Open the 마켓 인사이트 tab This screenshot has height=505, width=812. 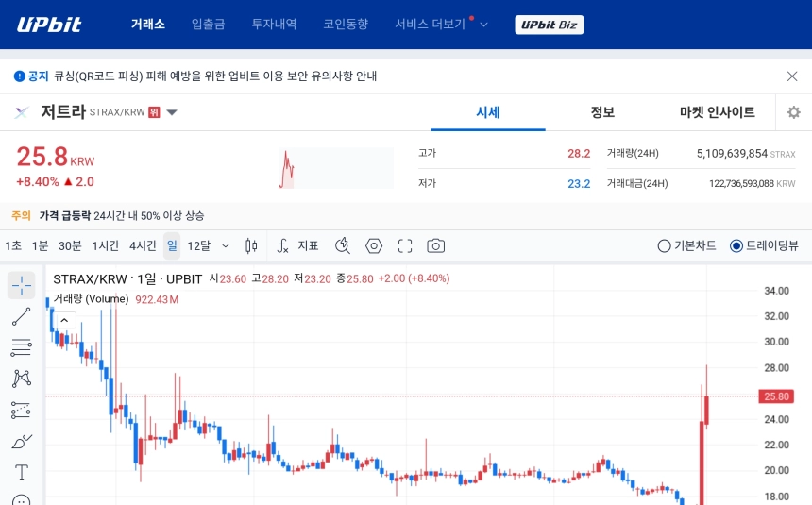tap(718, 112)
